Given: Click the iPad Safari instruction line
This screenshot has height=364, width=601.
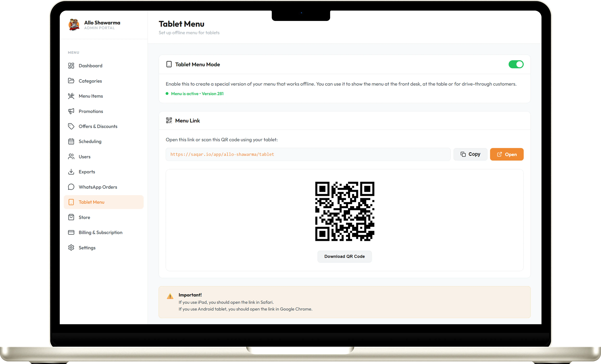Looking at the screenshot, I should (x=226, y=302).
